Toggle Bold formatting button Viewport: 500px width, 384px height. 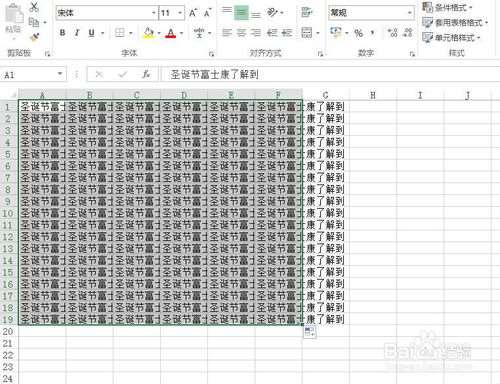(x=62, y=33)
